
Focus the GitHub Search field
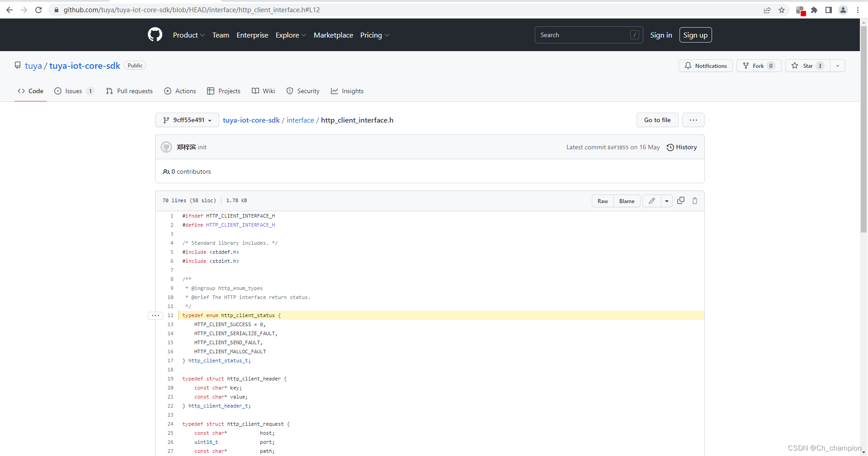[589, 35]
